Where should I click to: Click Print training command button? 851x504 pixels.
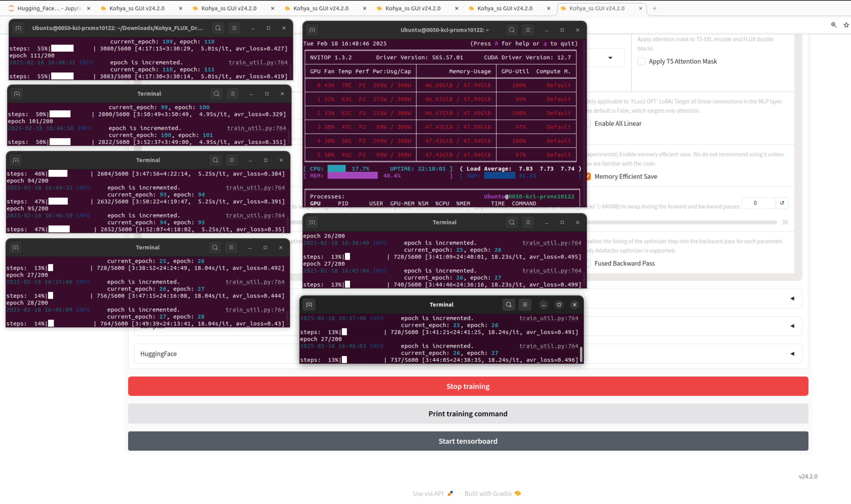click(x=468, y=413)
